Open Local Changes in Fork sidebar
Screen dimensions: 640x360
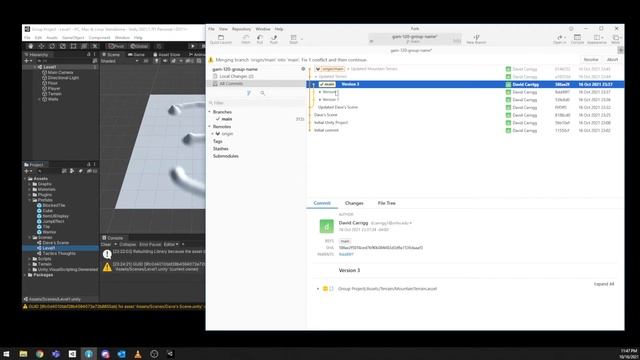coord(236,76)
